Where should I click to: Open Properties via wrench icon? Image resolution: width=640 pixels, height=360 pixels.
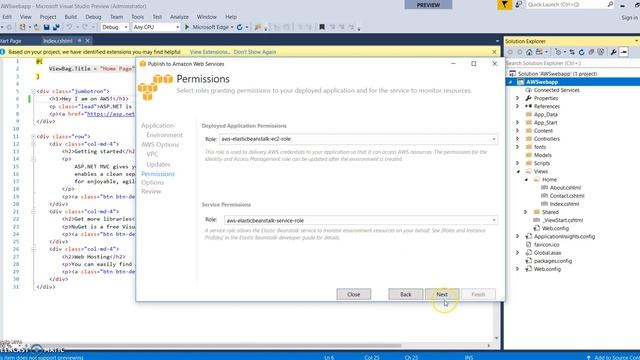click(x=613, y=52)
